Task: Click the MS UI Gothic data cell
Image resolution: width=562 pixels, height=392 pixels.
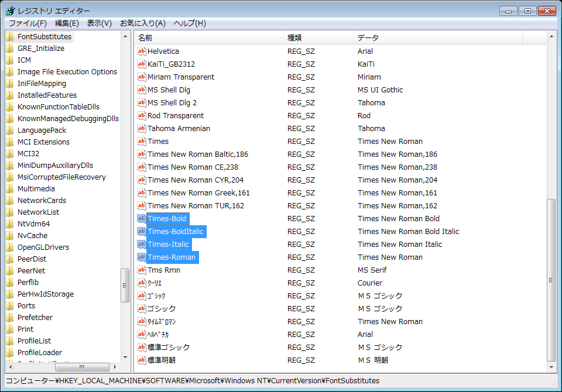Action: click(381, 90)
